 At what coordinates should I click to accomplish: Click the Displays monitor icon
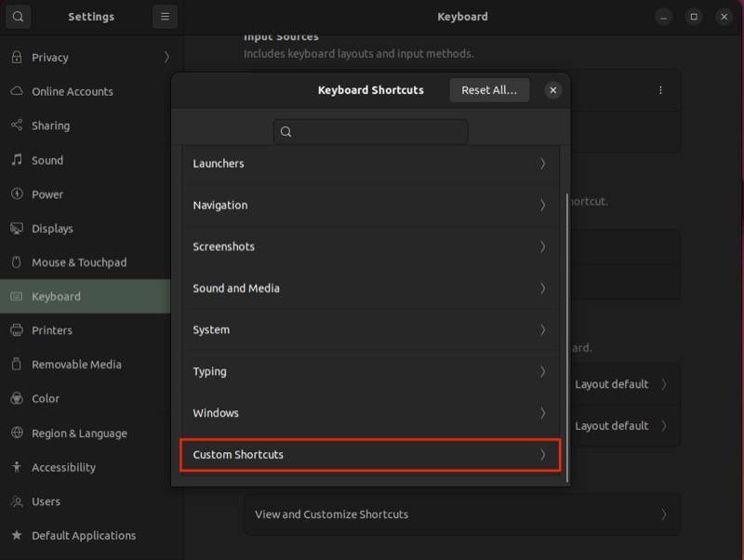click(16, 228)
